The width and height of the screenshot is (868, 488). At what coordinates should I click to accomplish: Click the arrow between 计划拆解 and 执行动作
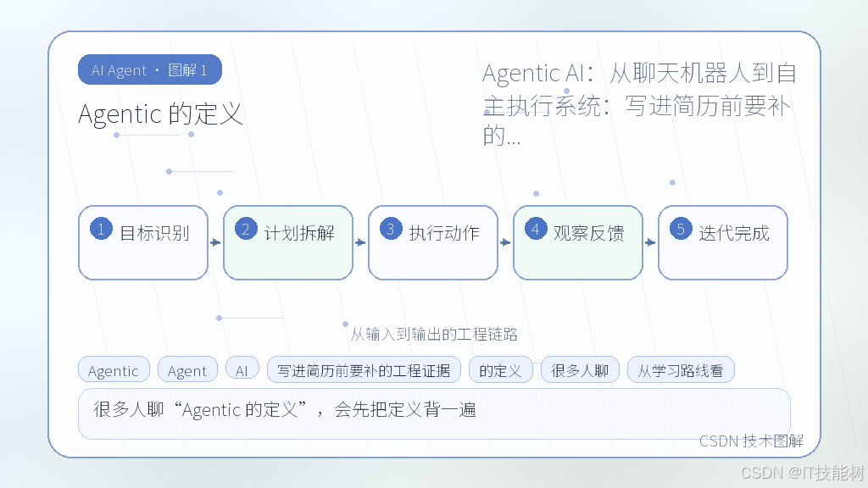(361, 242)
